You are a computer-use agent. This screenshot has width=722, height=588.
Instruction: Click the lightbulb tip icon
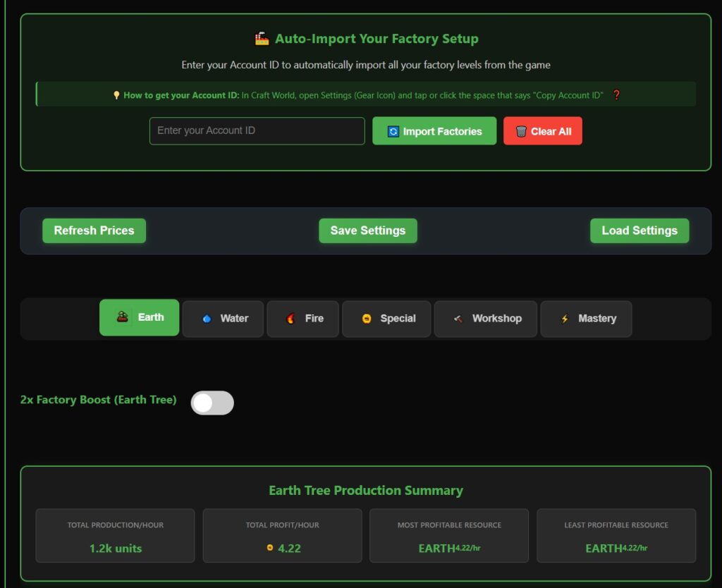pos(116,95)
